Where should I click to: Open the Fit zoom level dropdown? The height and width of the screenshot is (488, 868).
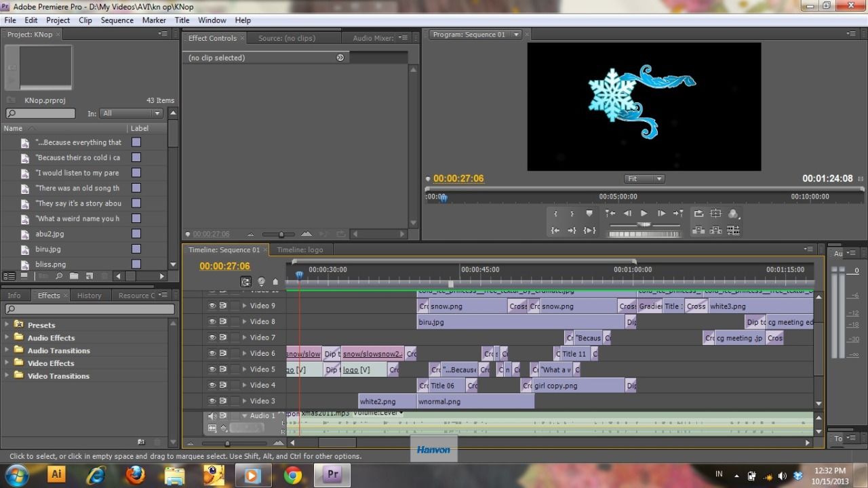[x=644, y=179]
